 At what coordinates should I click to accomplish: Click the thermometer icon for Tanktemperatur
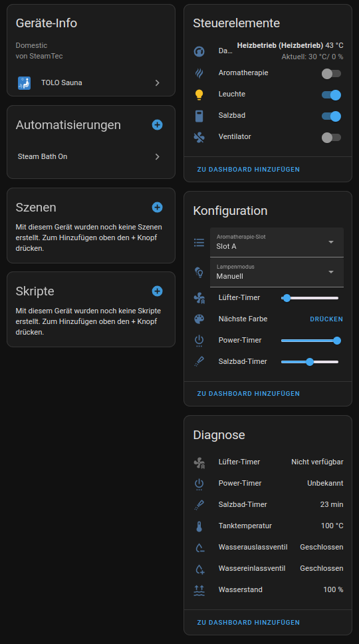(199, 526)
